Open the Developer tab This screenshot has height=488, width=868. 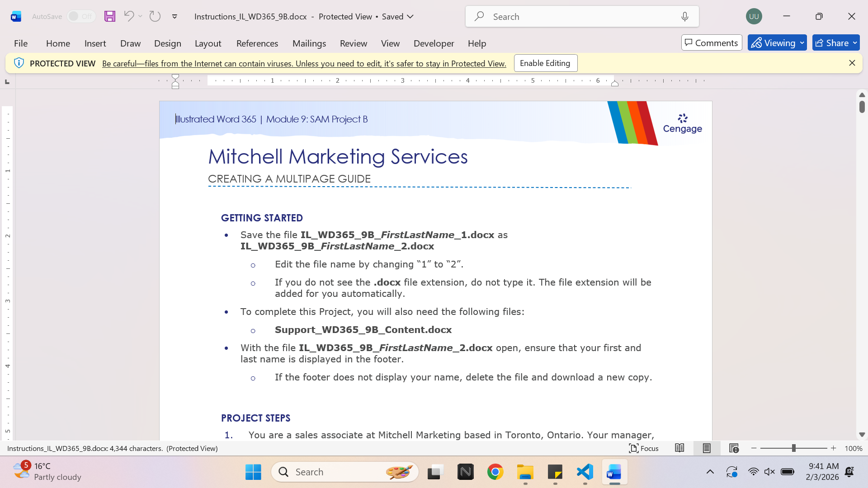tap(434, 43)
